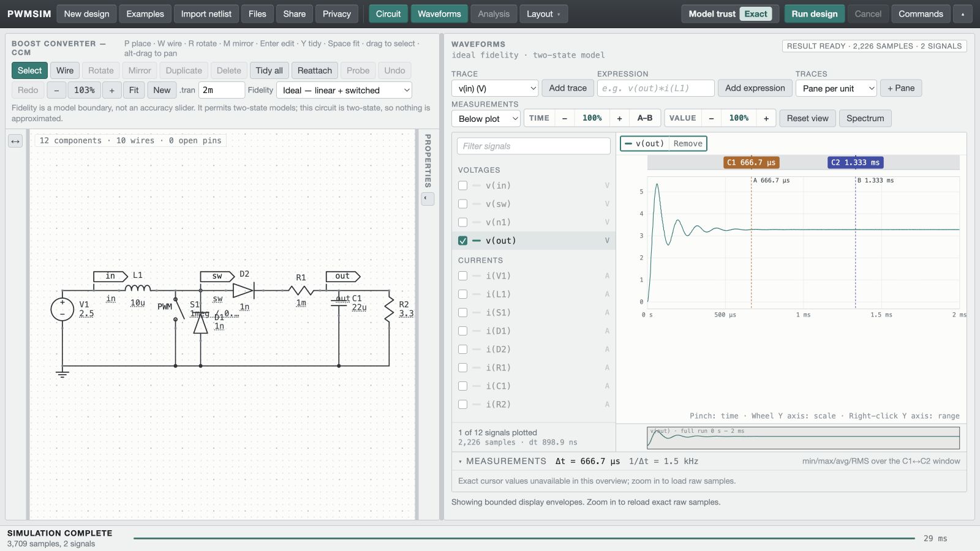Collapse the MEASUREMENTS section triangle

point(460,462)
